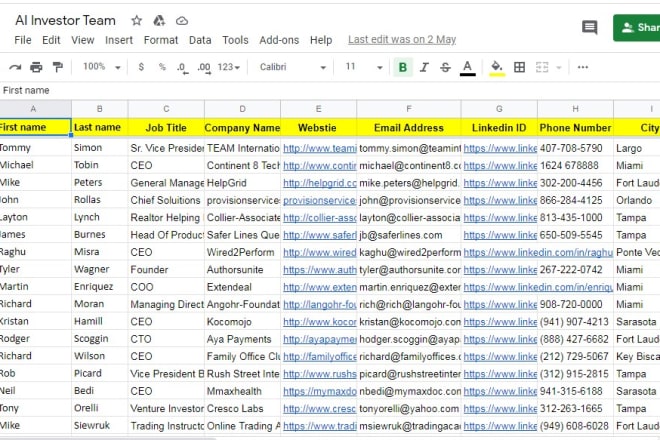660x440 pixels.
Task: Open the Tools menu
Action: point(235,40)
